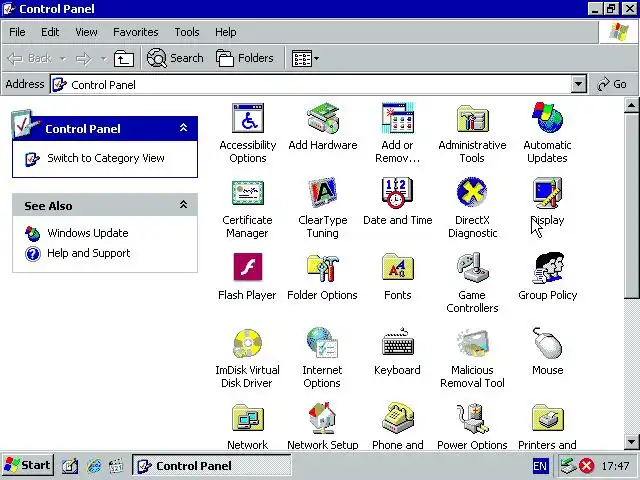Collapse the Control Panel task pane

click(x=184, y=128)
